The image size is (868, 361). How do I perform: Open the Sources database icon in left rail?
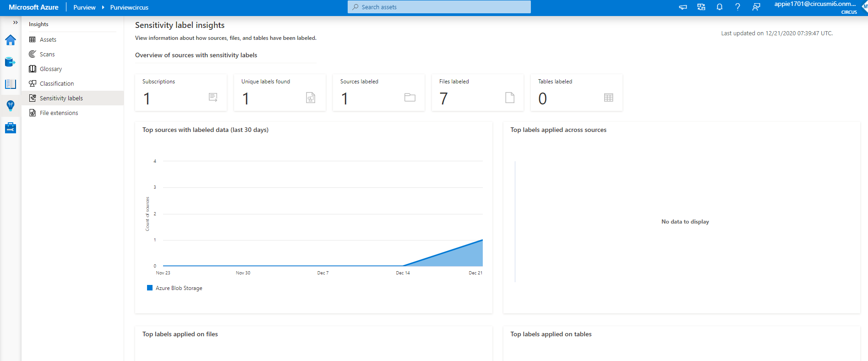pyautogui.click(x=10, y=62)
